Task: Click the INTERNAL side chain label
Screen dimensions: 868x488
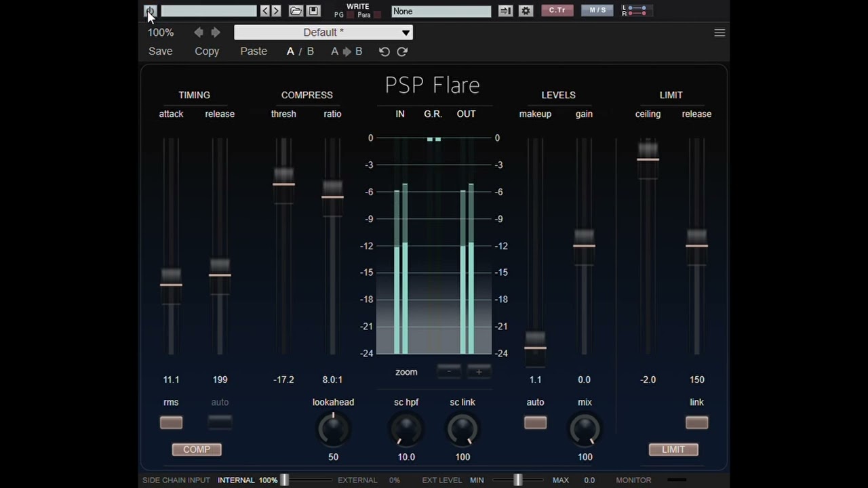Action: tap(236, 480)
